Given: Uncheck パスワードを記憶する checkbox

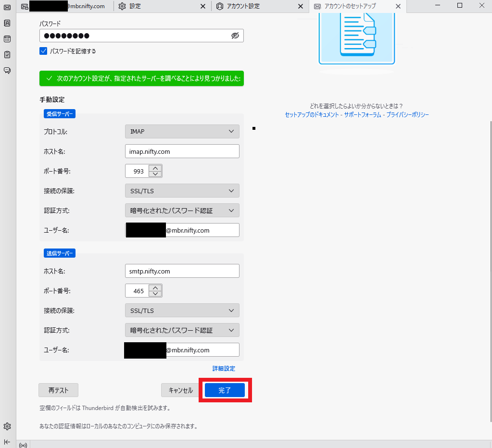Looking at the screenshot, I should (43, 51).
